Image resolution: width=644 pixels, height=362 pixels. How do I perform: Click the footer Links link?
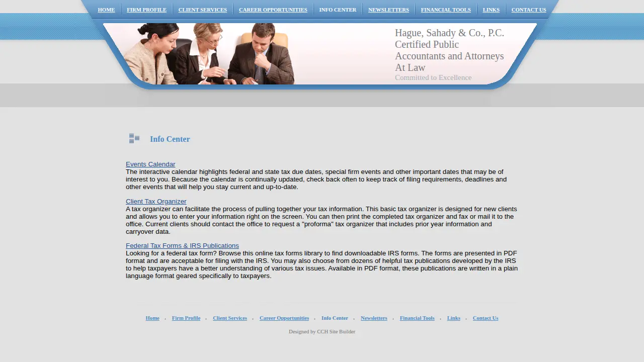tap(454, 318)
